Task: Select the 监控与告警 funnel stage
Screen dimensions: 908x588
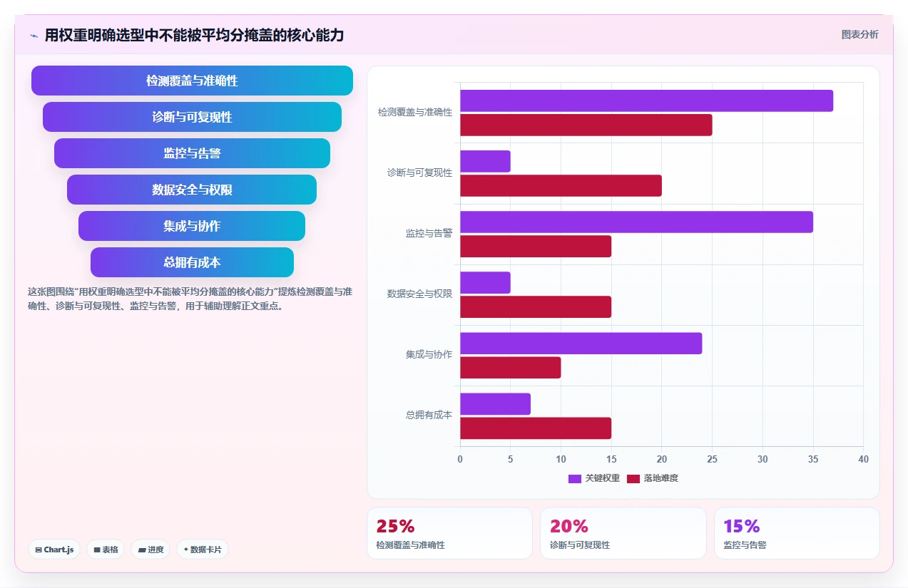Action: tap(192, 153)
